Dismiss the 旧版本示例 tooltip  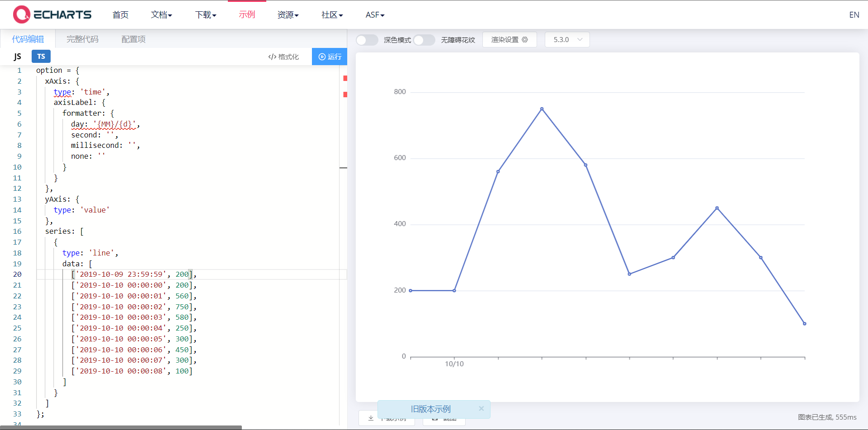[x=481, y=409]
